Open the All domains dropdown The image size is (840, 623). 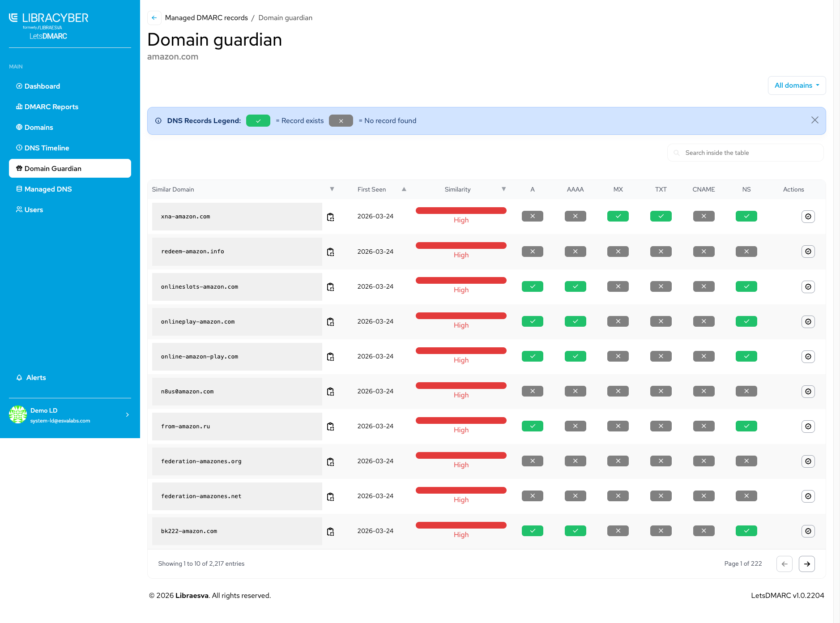[x=797, y=85]
